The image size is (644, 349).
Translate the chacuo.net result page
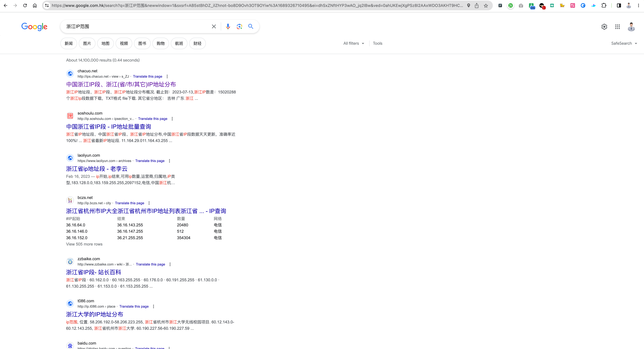147,76
